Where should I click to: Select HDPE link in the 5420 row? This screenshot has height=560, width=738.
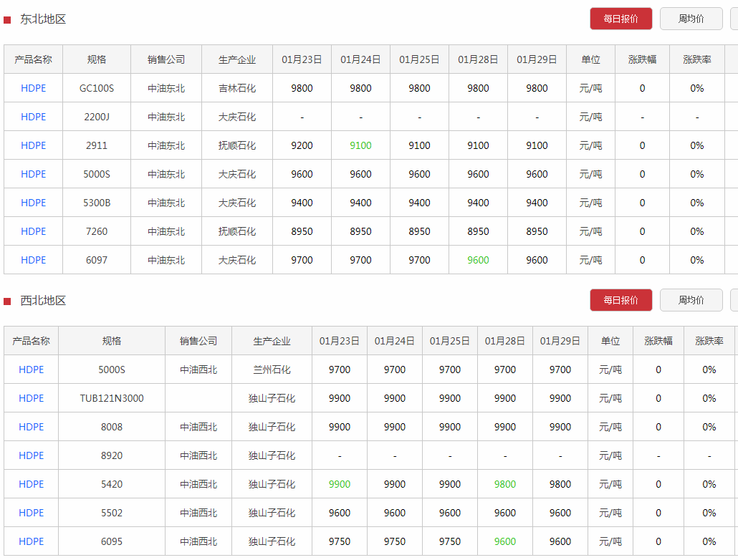click(x=32, y=484)
